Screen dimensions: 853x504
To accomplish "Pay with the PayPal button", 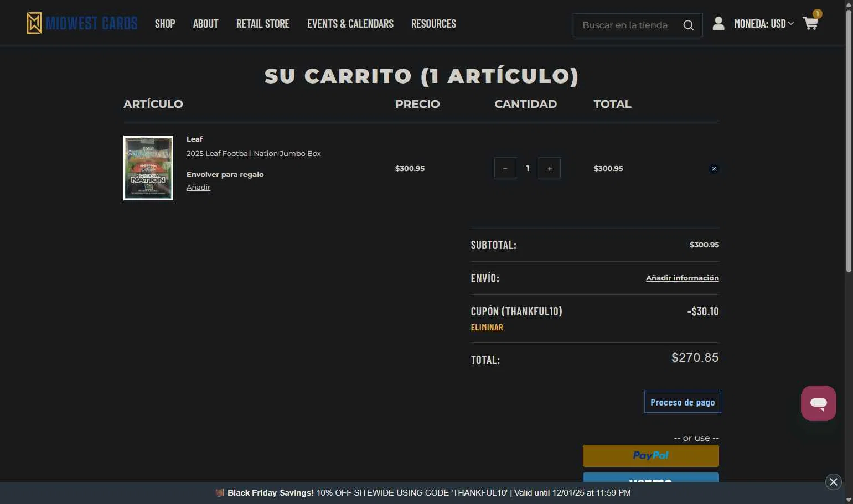I will coord(650,456).
